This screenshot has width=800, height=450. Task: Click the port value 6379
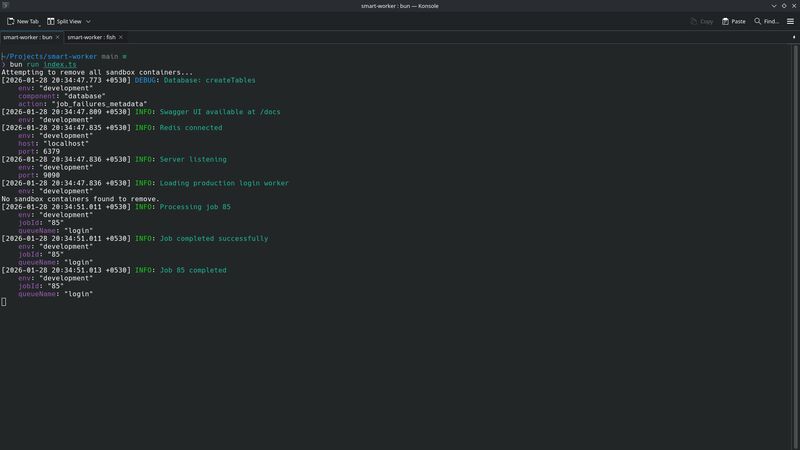click(x=52, y=152)
